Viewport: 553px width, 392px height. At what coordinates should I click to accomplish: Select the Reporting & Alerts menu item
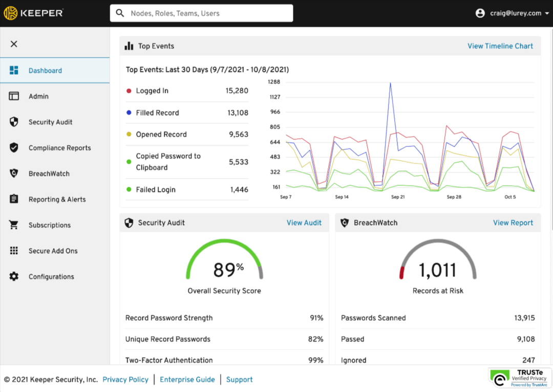pyautogui.click(x=57, y=199)
